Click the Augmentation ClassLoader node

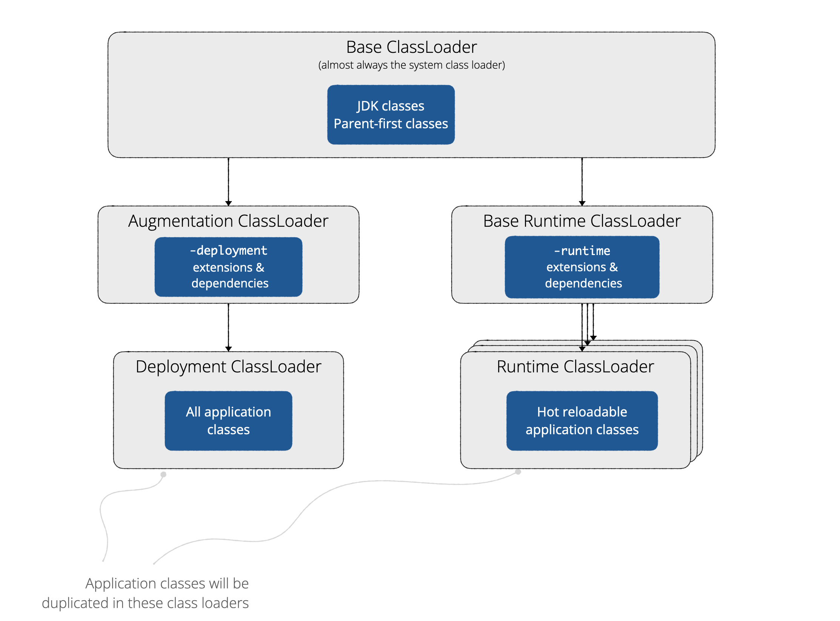point(211,255)
